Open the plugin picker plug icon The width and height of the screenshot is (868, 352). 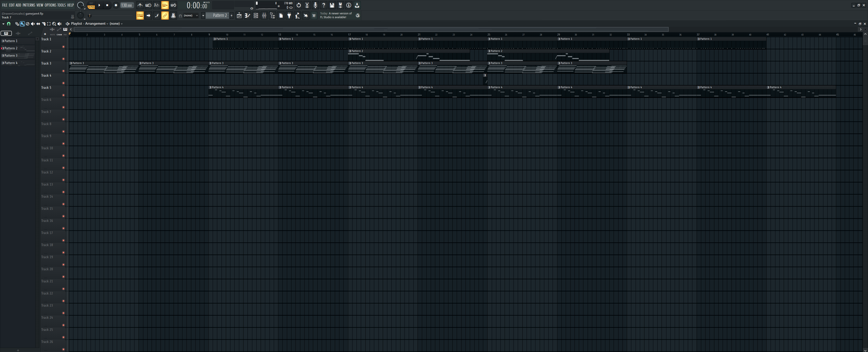click(289, 15)
